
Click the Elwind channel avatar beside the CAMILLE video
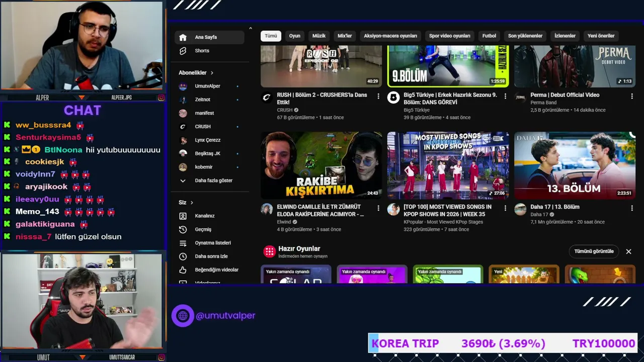click(x=267, y=209)
